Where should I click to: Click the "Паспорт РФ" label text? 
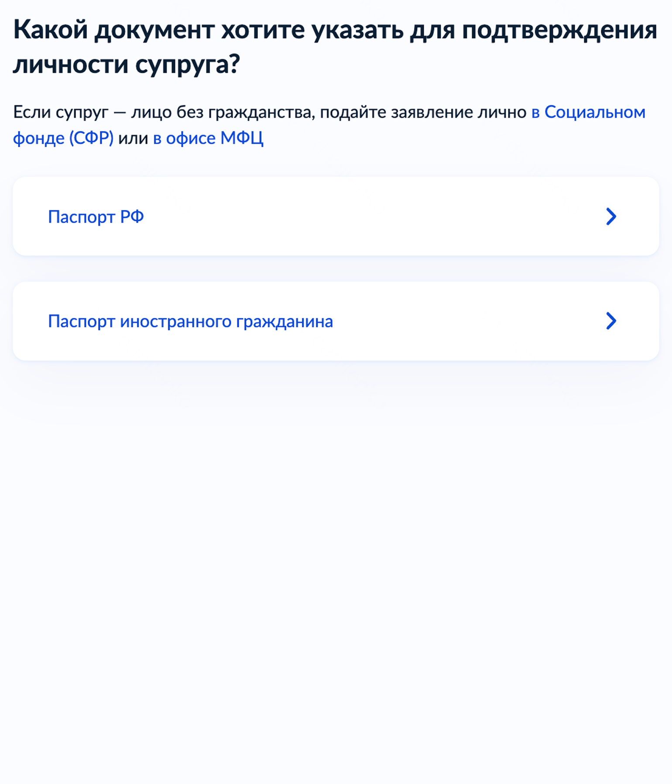pos(96,217)
